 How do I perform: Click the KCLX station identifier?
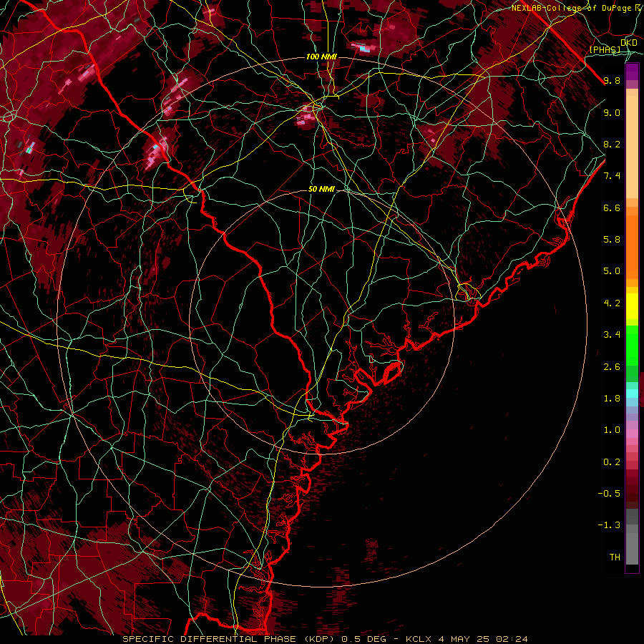[419, 639]
